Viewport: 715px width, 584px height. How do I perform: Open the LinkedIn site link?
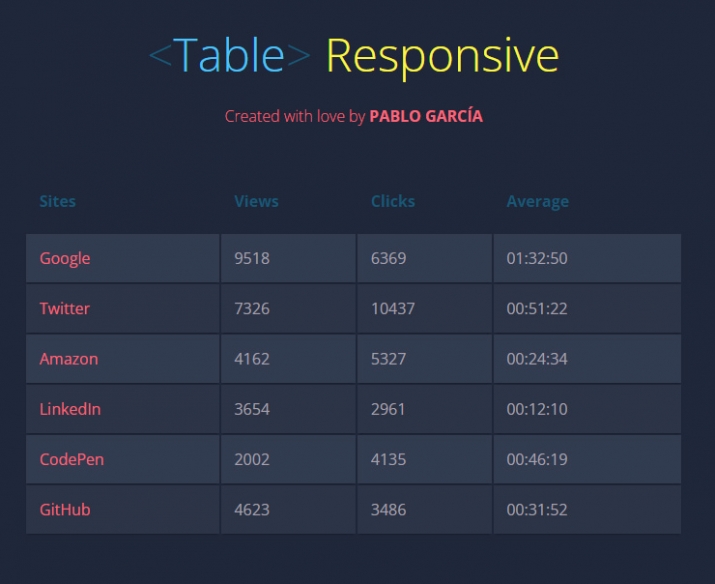point(70,409)
